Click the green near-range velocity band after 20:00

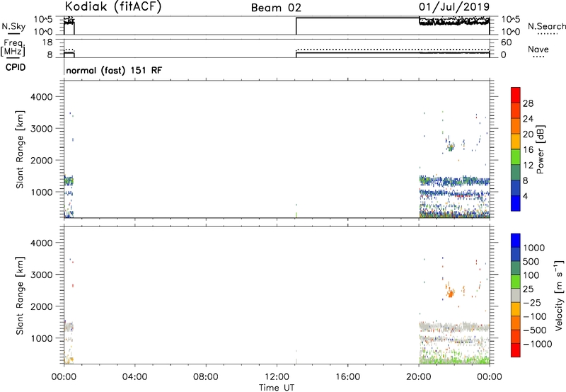(x=454, y=360)
